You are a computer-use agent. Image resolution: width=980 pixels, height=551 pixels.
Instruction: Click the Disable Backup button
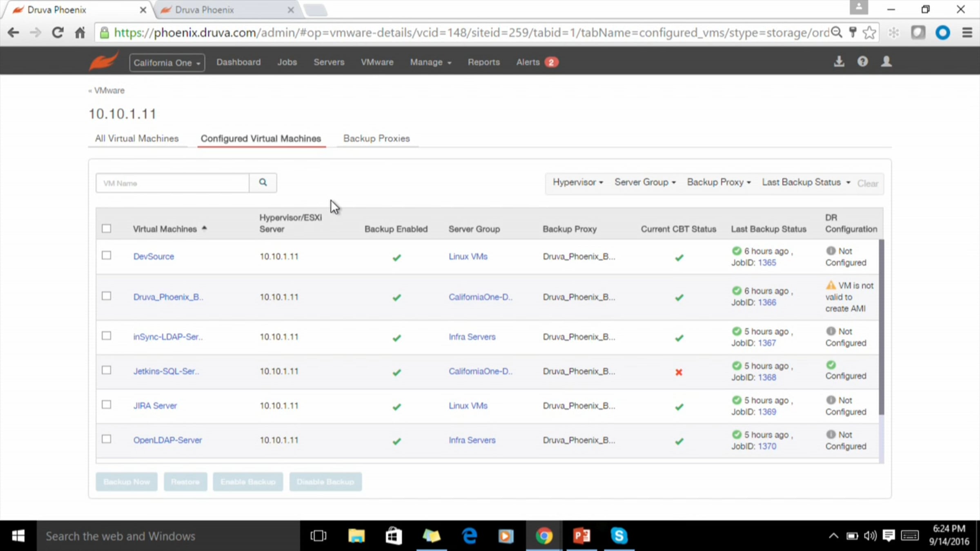pos(325,482)
